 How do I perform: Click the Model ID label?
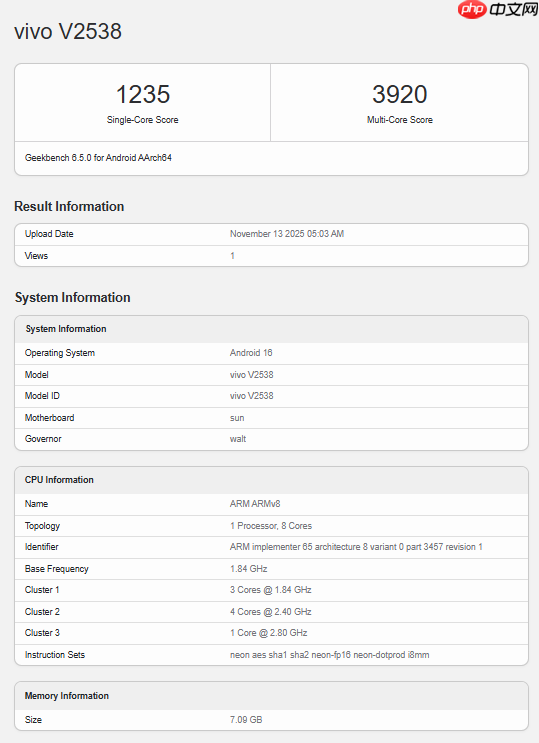(x=42, y=396)
